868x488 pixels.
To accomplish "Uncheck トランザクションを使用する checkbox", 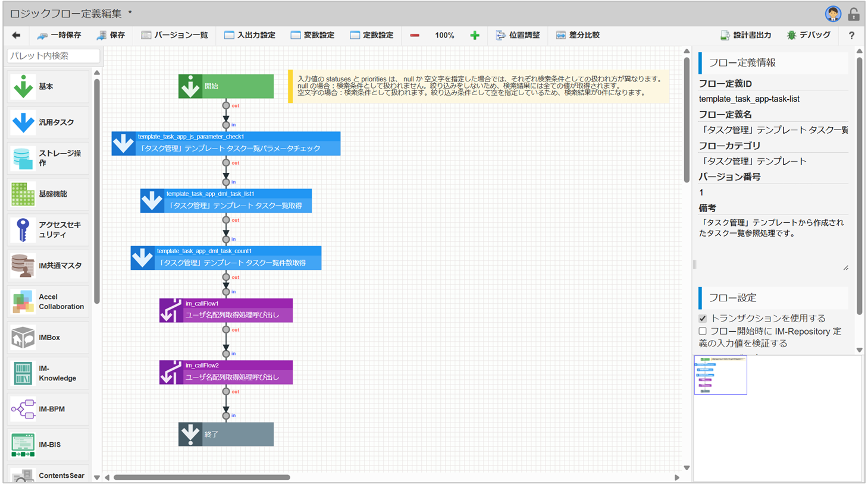I will pos(703,319).
